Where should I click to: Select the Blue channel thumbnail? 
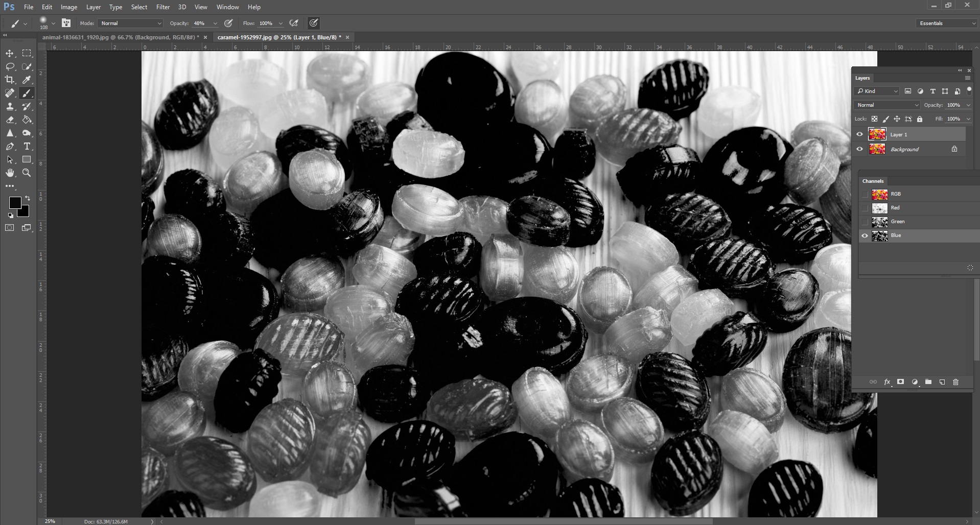(x=879, y=235)
